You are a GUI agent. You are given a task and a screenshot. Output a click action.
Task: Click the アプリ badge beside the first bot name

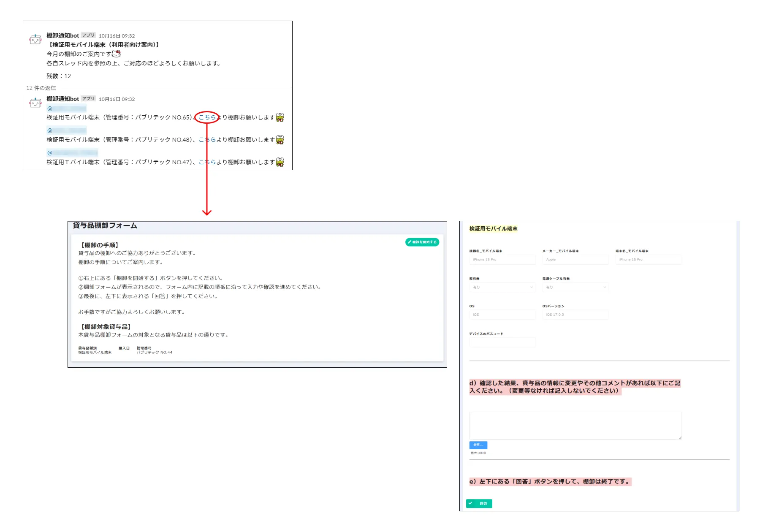click(x=89, y=35)
